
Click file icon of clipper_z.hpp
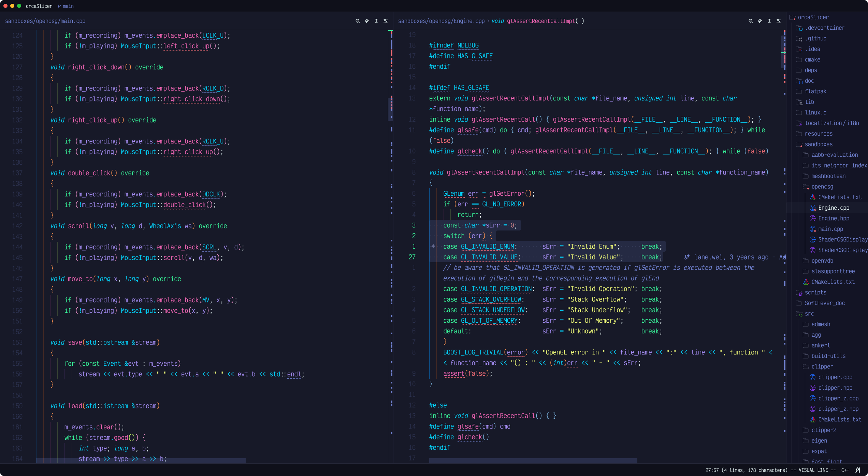coord(813,409)
